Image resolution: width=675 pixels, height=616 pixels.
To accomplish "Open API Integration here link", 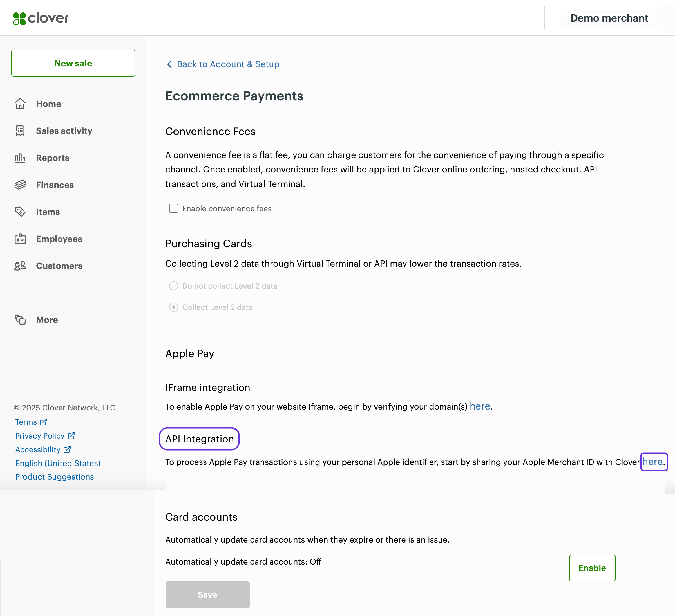I will 652,462.
